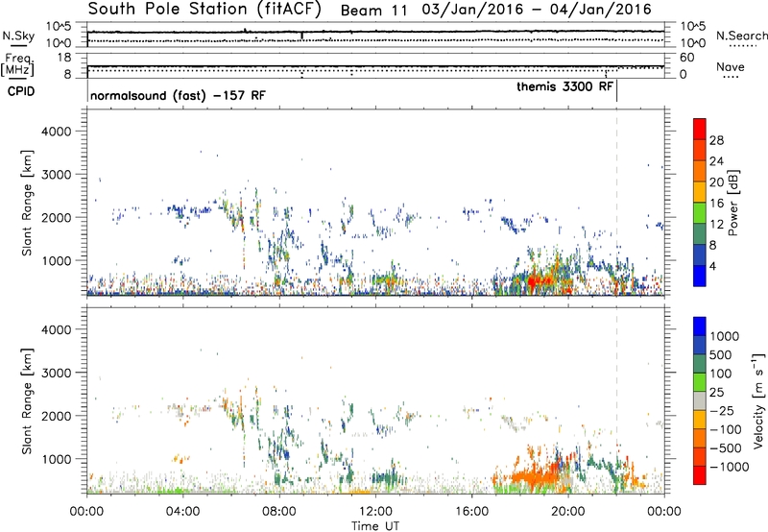Select the teal 100–500 velocity colorbar segment

tap(700, 364)
